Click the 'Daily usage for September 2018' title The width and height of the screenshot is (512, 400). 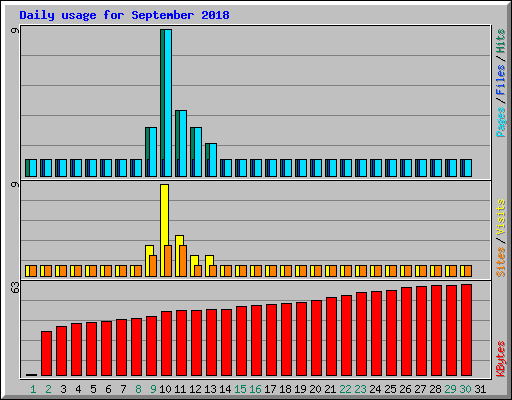click(124, 15)
